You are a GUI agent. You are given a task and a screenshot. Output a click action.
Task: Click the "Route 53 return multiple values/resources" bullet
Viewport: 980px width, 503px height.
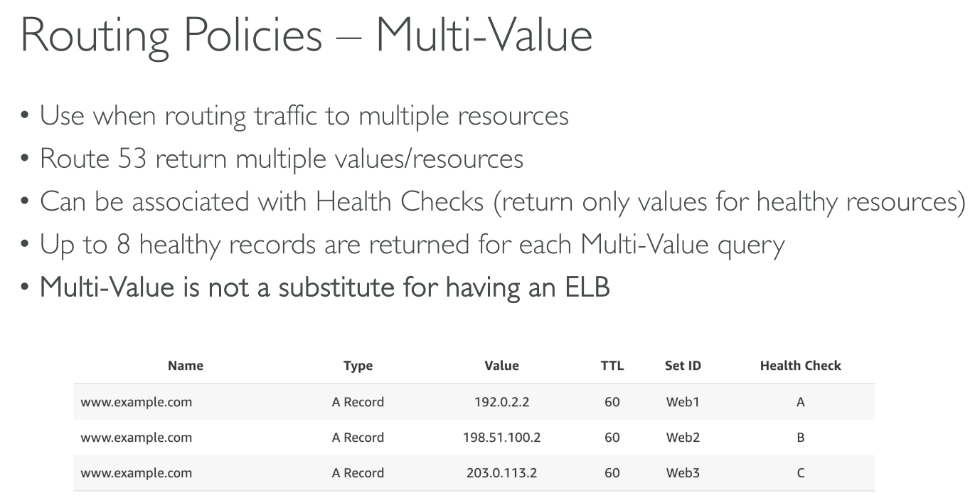pyautogui.click(x=281, y=159)
